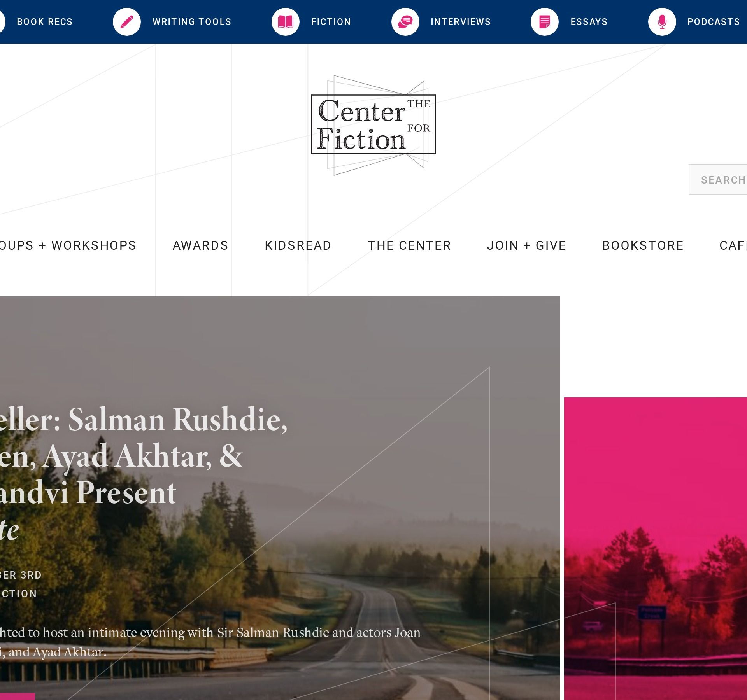
Task: Open The Center menu
Action: pyautogui.click(x=409, y=245)
